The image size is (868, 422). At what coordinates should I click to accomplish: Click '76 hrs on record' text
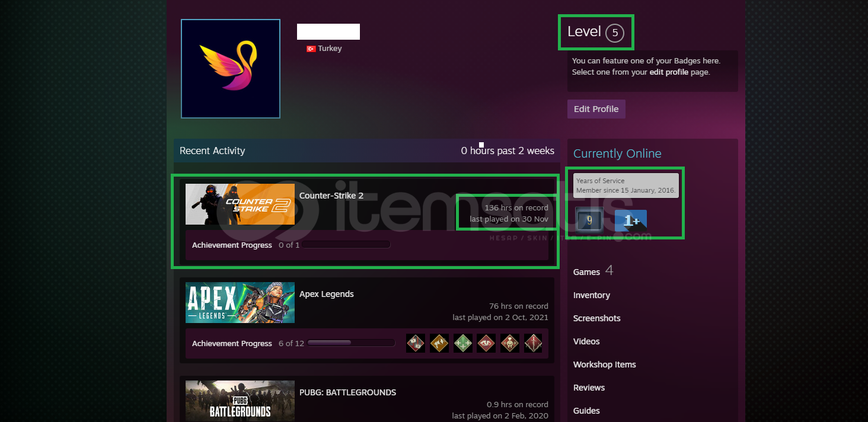519,306
